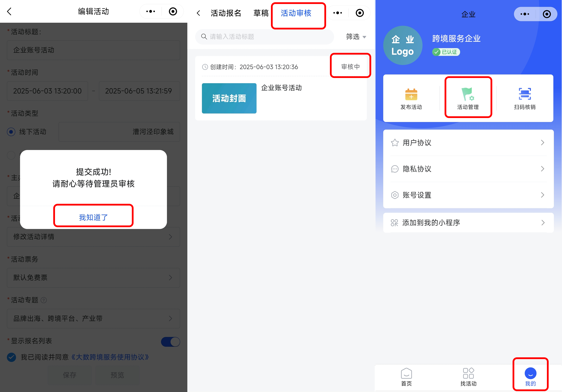Screen dimensions: 562x392
Task: Click the hexagon settings icon for 账号设置
Action: 395,195
